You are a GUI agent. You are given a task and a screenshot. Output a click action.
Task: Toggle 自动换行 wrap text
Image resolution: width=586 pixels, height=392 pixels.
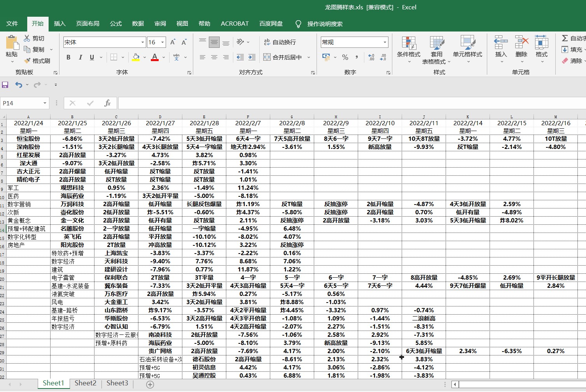tap(280, 42)
